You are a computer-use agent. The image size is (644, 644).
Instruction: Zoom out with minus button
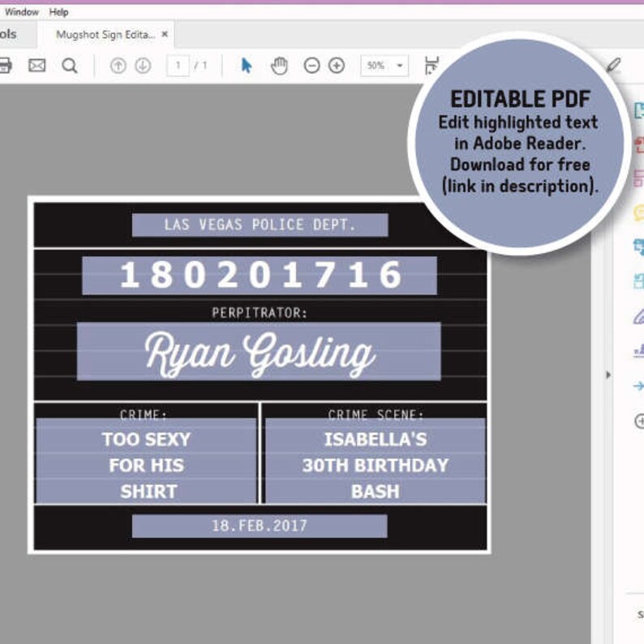(311, 66)
